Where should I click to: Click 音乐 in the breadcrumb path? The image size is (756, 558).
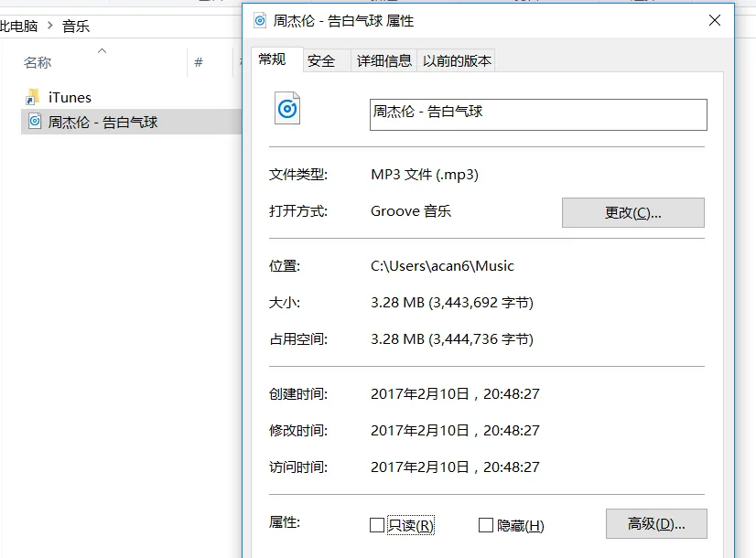pos(76,26)
